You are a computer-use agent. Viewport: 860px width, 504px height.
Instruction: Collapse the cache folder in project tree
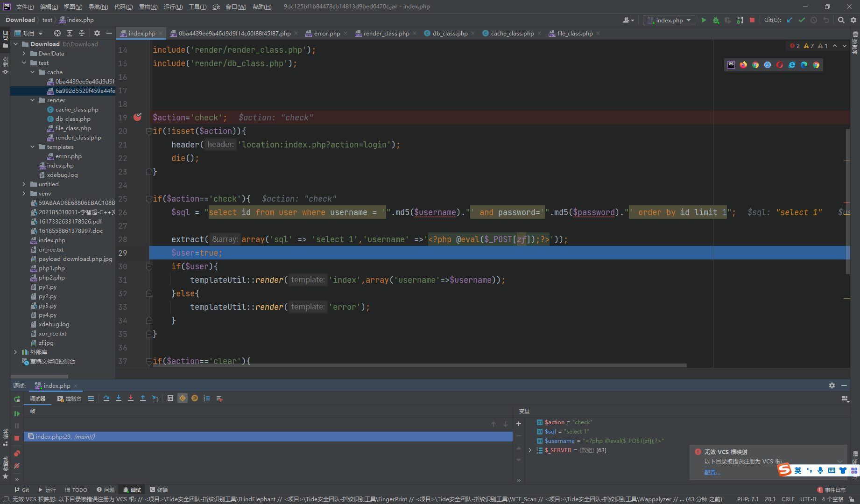point(33,72)
